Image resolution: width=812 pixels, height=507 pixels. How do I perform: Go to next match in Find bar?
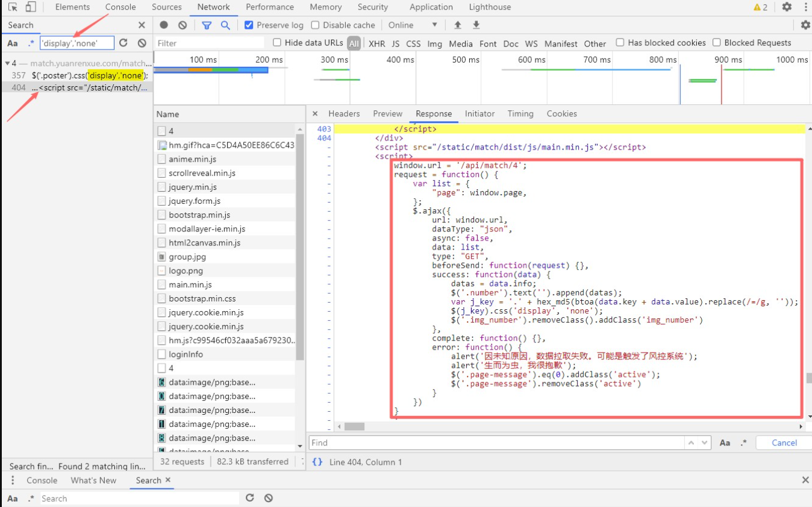coord(705,442)
